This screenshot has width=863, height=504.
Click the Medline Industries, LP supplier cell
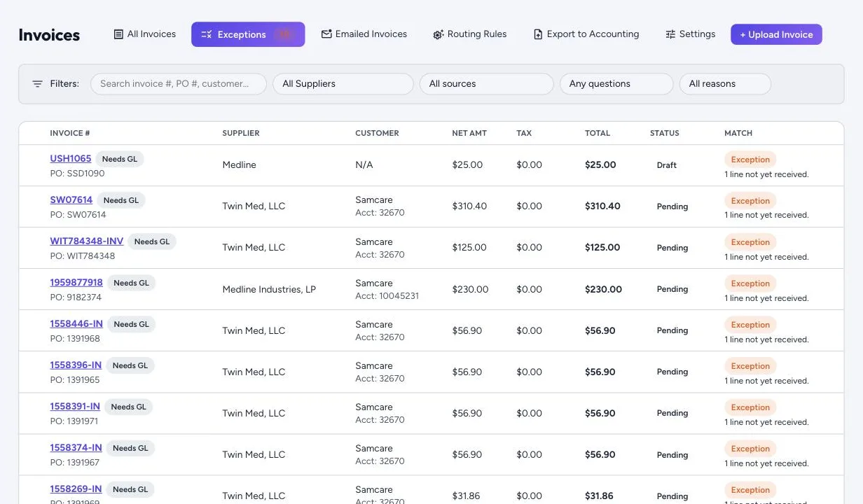pos(269,289)
